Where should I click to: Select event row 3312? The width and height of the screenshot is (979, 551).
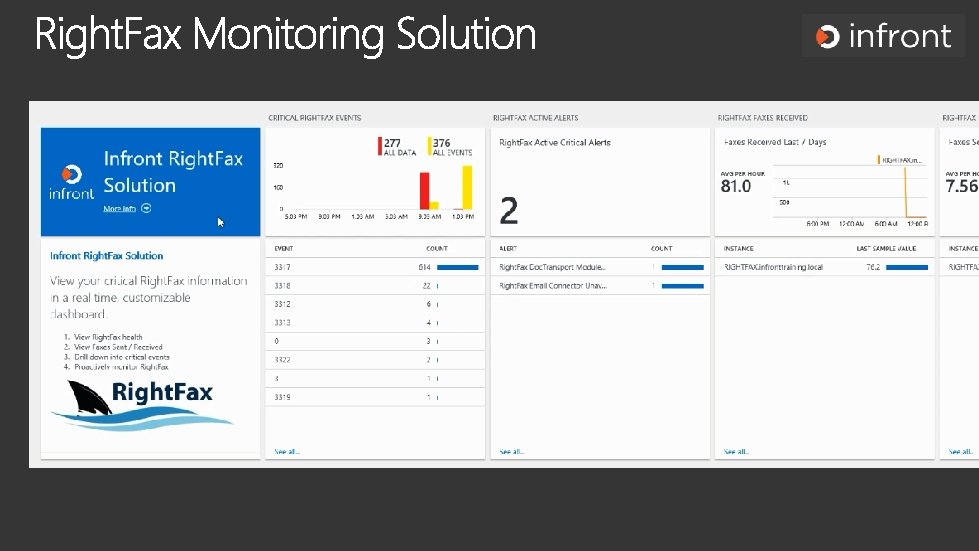click(x=375, y=304)
